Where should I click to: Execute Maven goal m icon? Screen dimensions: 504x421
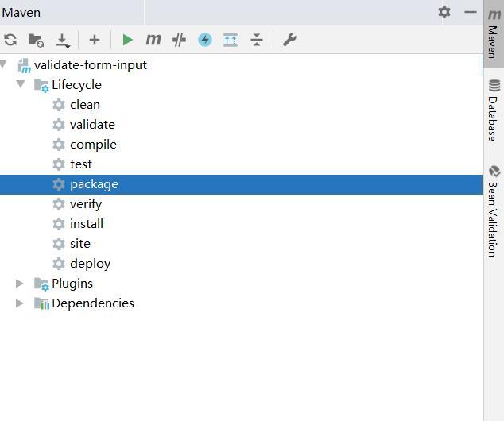coord(153,40)
